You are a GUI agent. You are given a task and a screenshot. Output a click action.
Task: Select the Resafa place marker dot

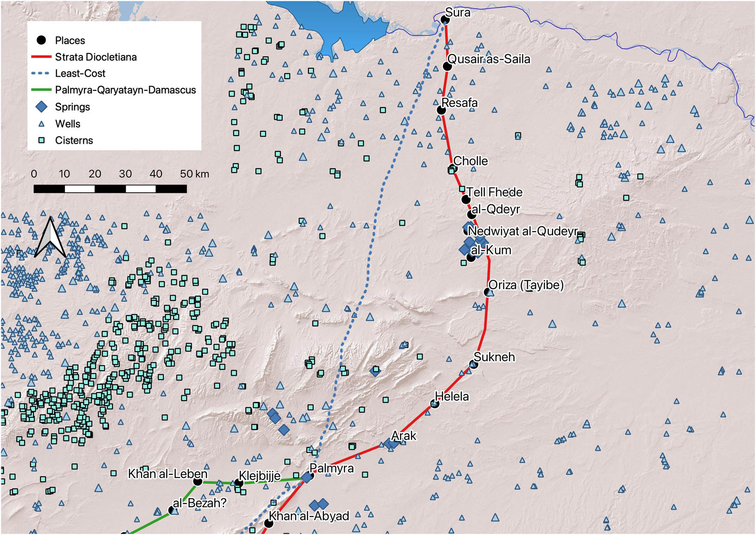441,110
